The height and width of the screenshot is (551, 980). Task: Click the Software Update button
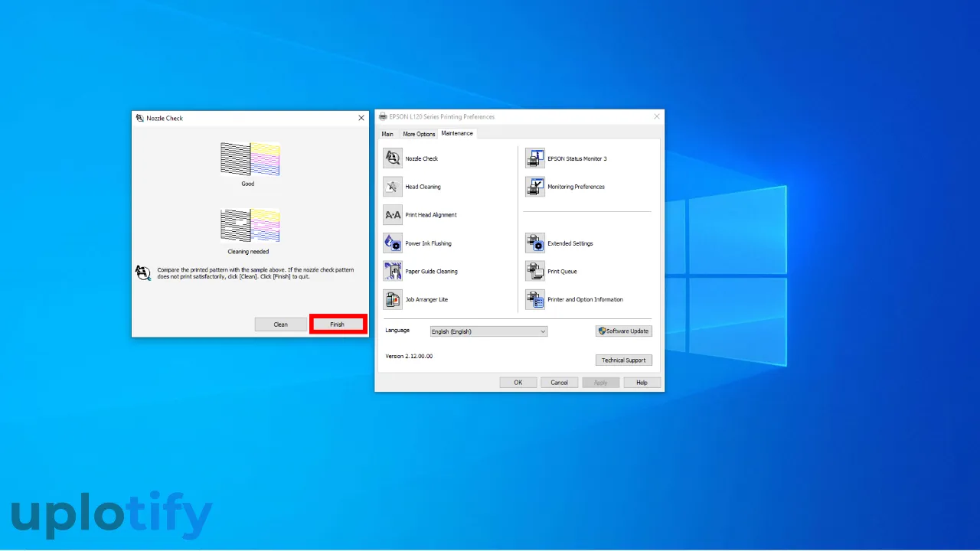pos(624,331)
